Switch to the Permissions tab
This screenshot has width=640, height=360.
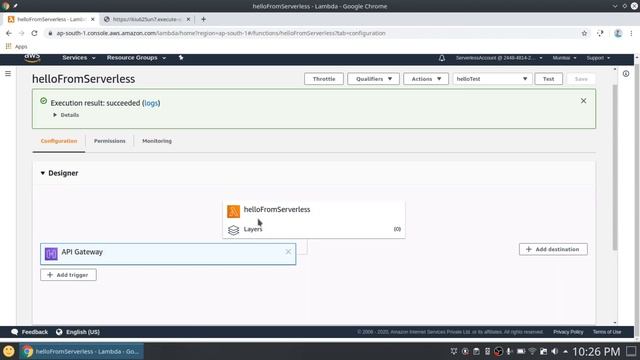pos(109,141)
